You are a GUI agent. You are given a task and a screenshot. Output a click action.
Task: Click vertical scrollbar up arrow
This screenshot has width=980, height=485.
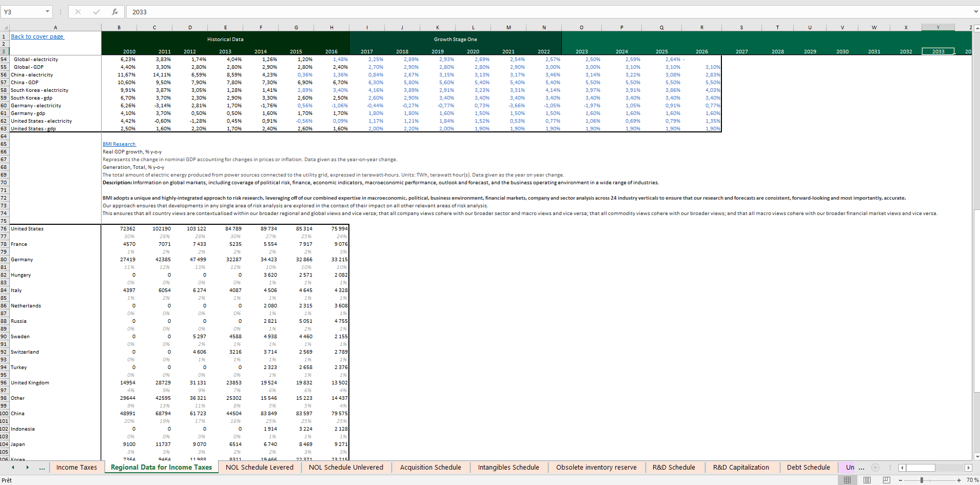[976, 28]
